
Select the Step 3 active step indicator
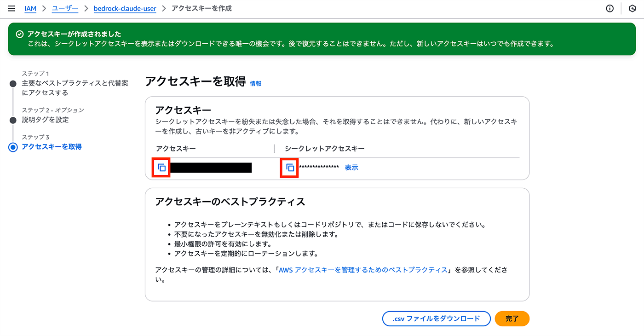tap(13, 147)
